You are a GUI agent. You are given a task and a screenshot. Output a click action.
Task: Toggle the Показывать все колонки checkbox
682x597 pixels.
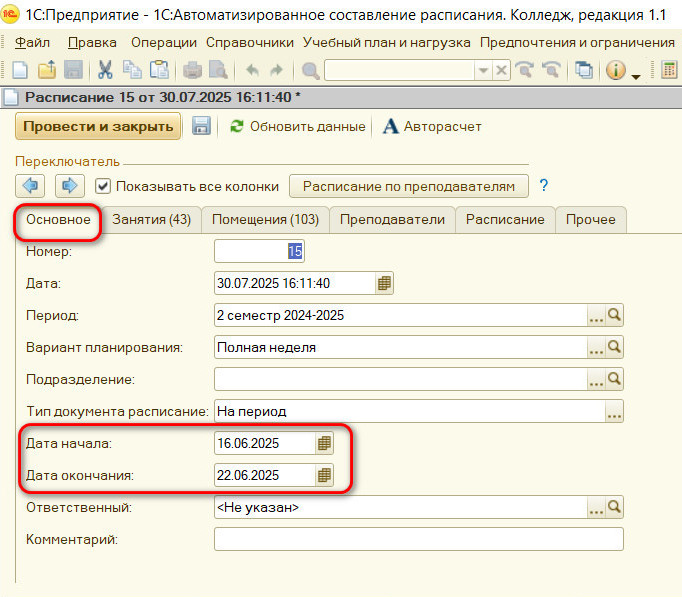click(x=103, y=186)
